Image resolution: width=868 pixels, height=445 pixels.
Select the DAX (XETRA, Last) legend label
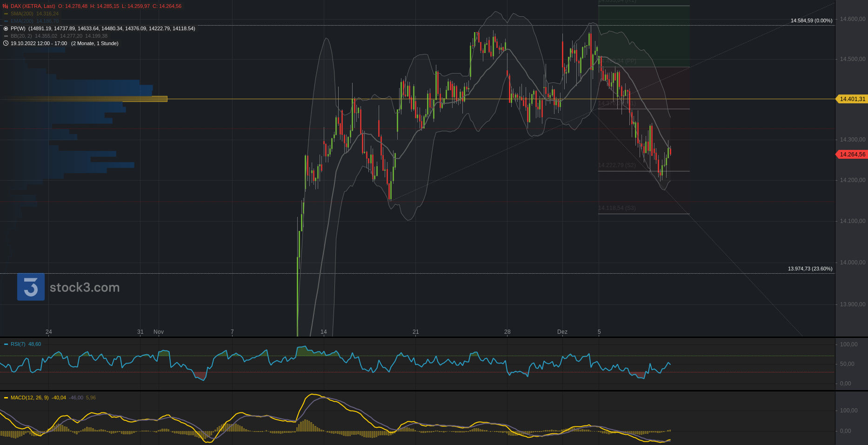pyautogui.click(x=33, y=6)
